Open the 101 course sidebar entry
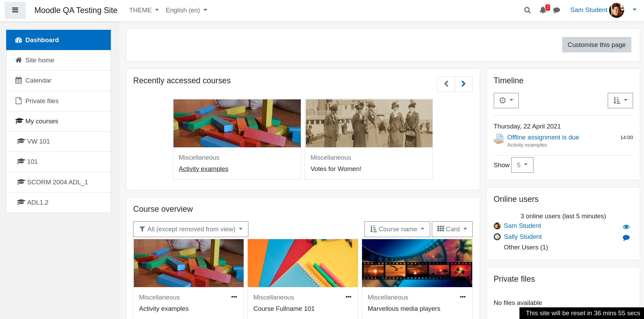Image resolution: width=644 pixels, height=319 pixels. click(59, 162)
